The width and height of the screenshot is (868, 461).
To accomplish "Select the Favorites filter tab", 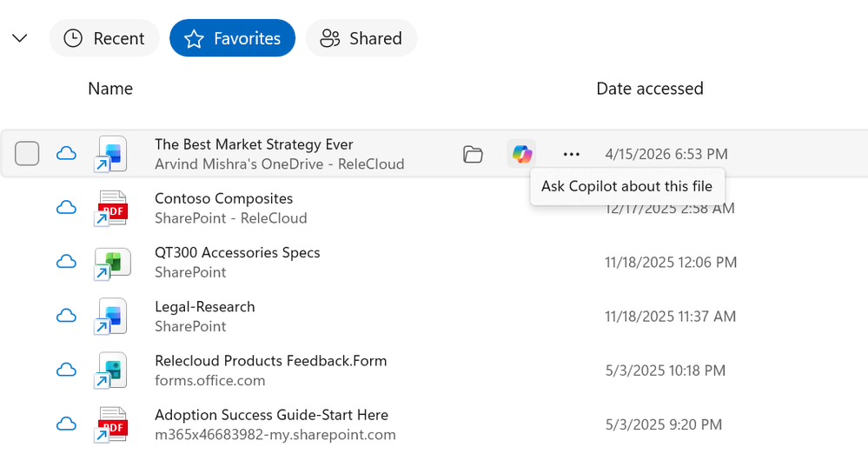I will [x=232, y=38].
